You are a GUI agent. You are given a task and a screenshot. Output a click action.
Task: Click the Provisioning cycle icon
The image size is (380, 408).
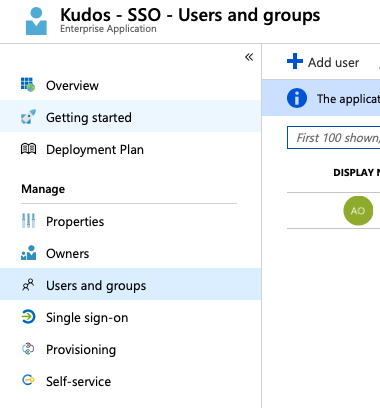click(x=28, y=349)
